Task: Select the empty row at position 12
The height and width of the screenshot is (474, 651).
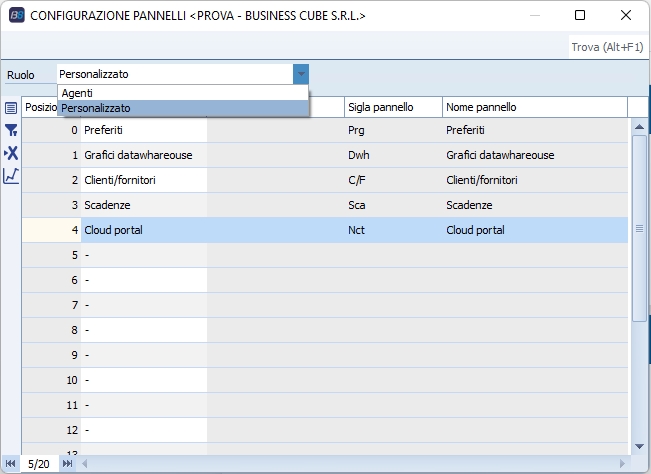Action: click(325, 430)
